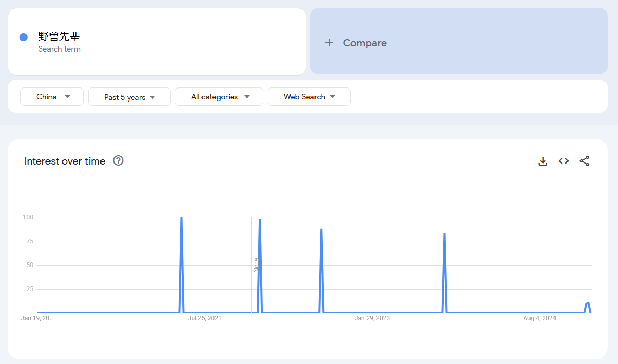Click the Interest over time heading

click(x=65, y=161)
